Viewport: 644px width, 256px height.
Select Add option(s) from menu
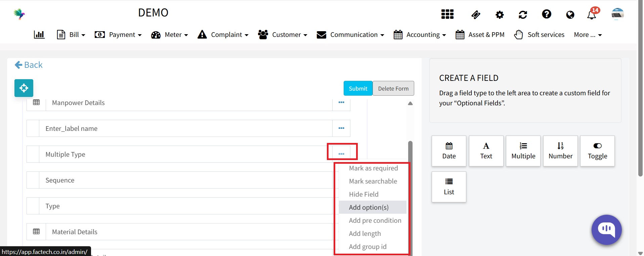point(369,207)
